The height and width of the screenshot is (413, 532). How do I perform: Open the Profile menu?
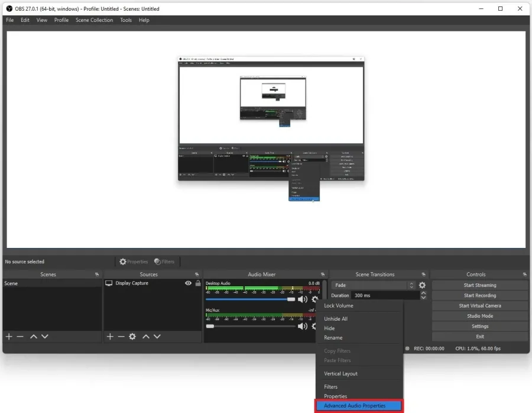61,20
